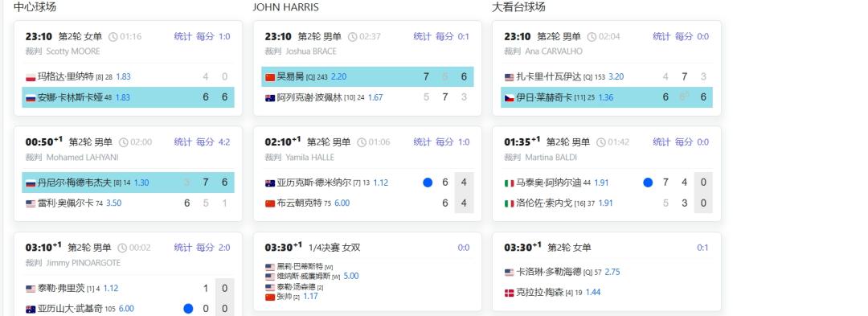
Task: Click the Australian flag next to 亚历克斯·德米纳尔
Action: (270, 183)
